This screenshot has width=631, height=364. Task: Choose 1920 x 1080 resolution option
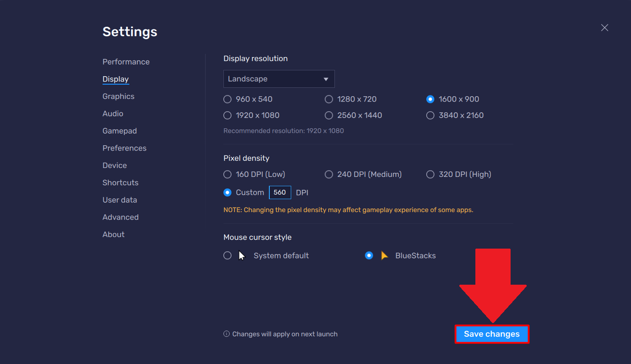click(x=227, y=115)
